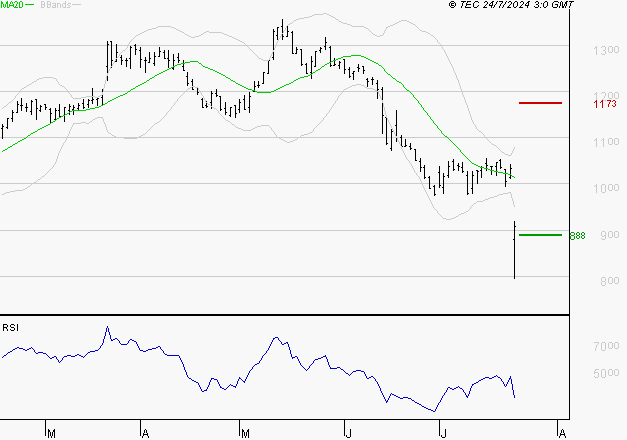Click the last long price bar
This screenshot has height=440, width=627.
tap(514, 250)
